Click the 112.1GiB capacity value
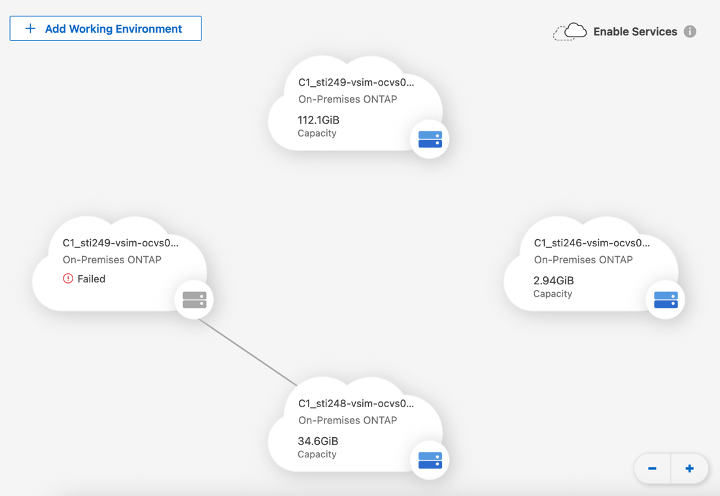 click(x=319, y=120)
